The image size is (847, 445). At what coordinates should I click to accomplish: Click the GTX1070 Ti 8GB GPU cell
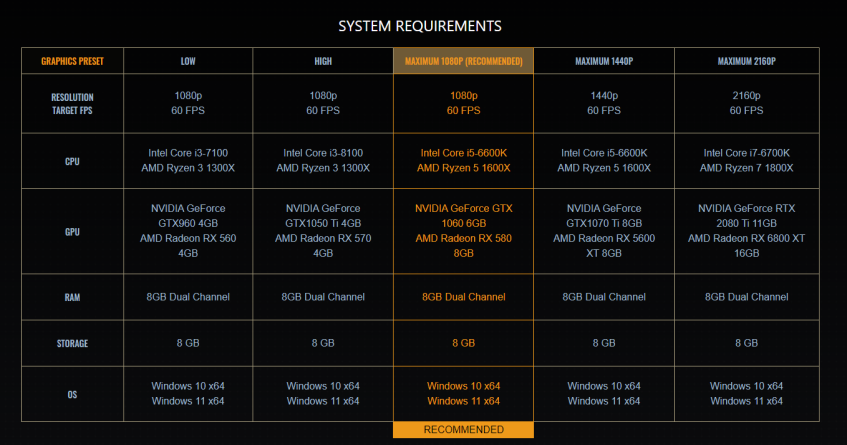pyautogui.click(x=604, y=230)
